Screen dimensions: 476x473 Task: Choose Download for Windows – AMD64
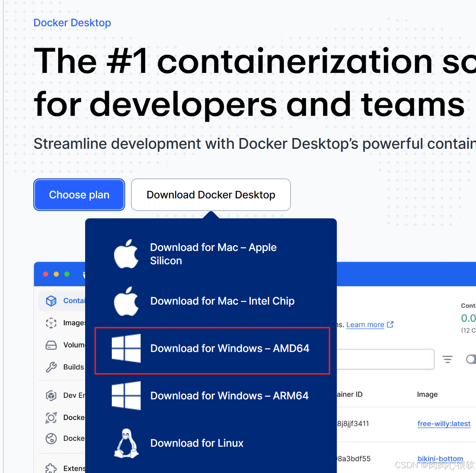(212, 351)
